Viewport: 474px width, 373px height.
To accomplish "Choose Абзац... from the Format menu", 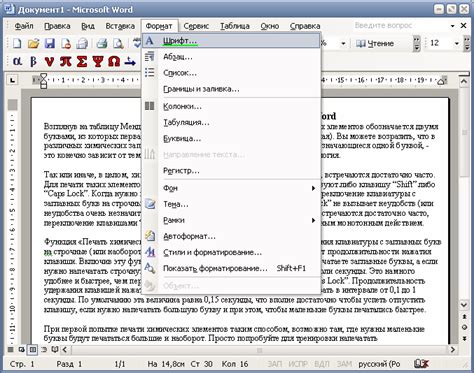I will pos(231,57).
